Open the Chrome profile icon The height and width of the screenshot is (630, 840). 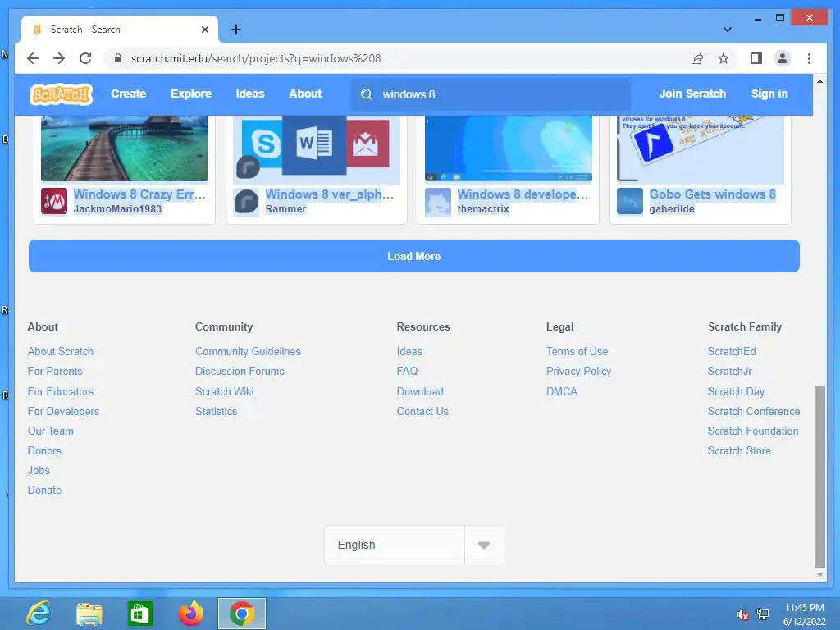(782, 58)
